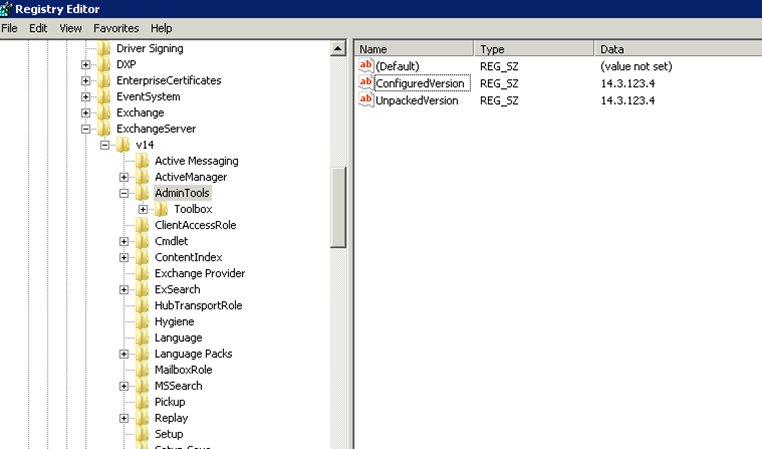Open the Favorites menu

tap(116, 28)
